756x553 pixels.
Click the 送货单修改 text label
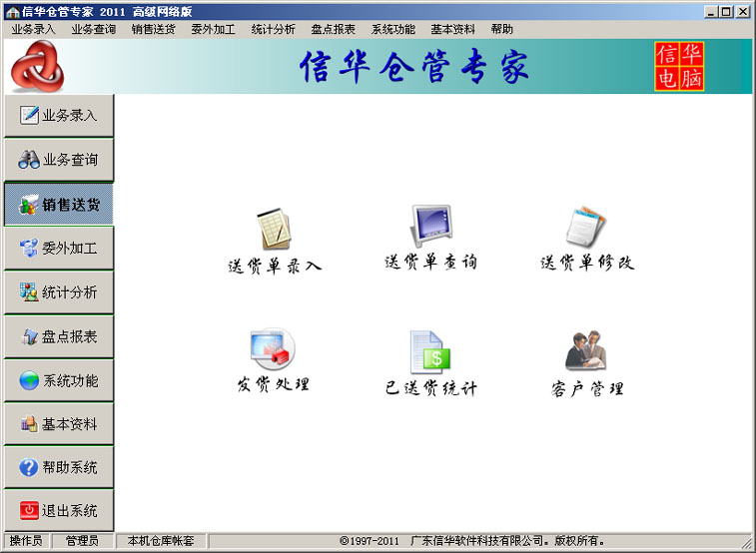(587, 263)
